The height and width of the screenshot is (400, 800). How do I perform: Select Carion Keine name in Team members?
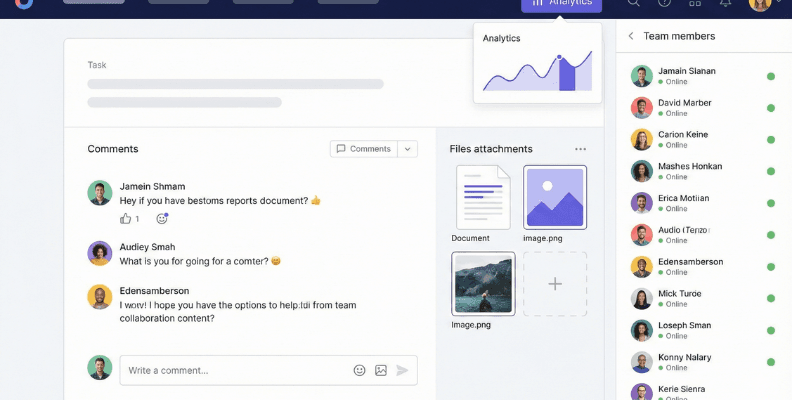683,135
